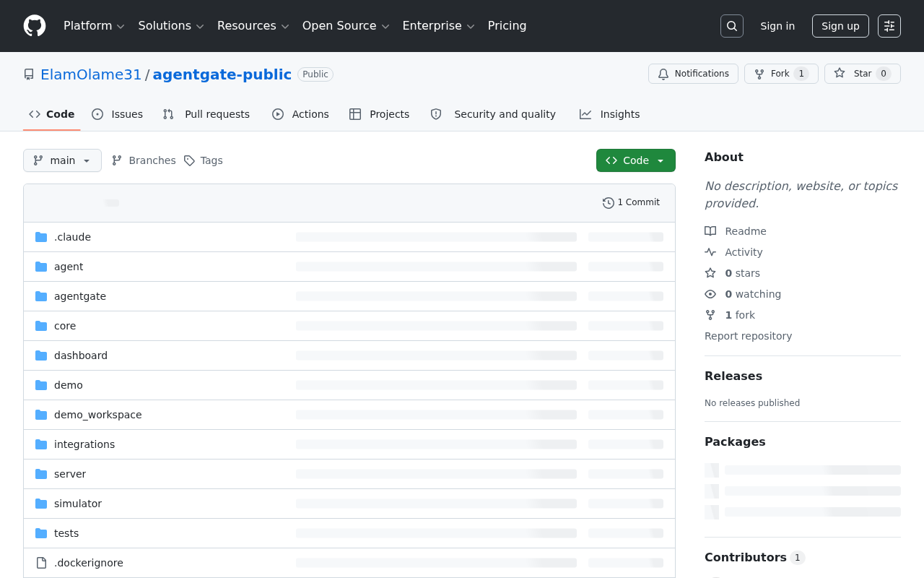Screen dimensions: 924x578
Task: Open the appearance settings icon in header
Action: [x=889, y=26]
